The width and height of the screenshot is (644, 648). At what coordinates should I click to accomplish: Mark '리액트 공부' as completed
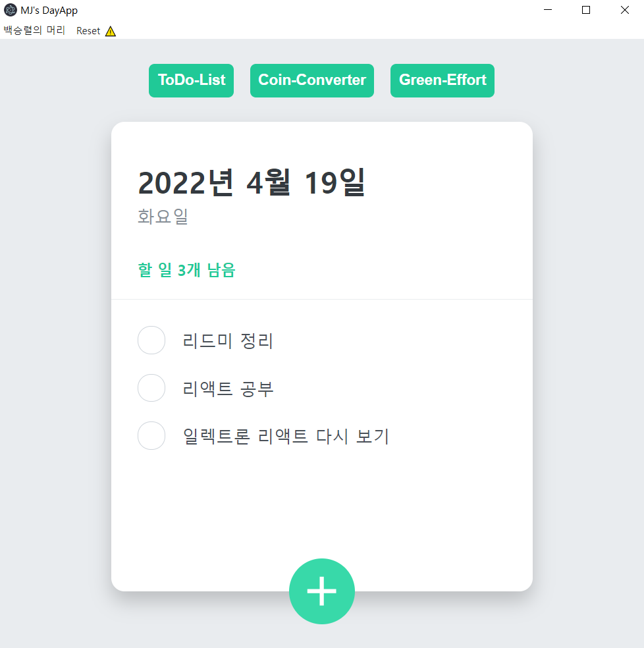(x=151, y=388)
